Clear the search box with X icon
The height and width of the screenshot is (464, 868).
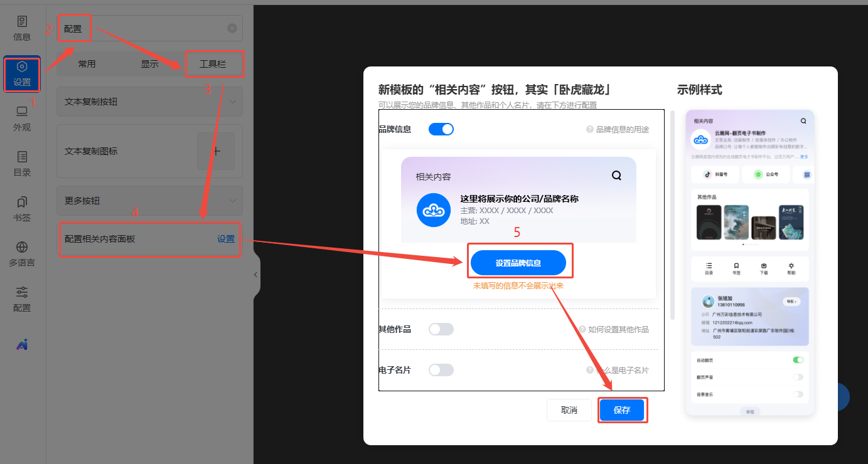[x=232, y=28]
